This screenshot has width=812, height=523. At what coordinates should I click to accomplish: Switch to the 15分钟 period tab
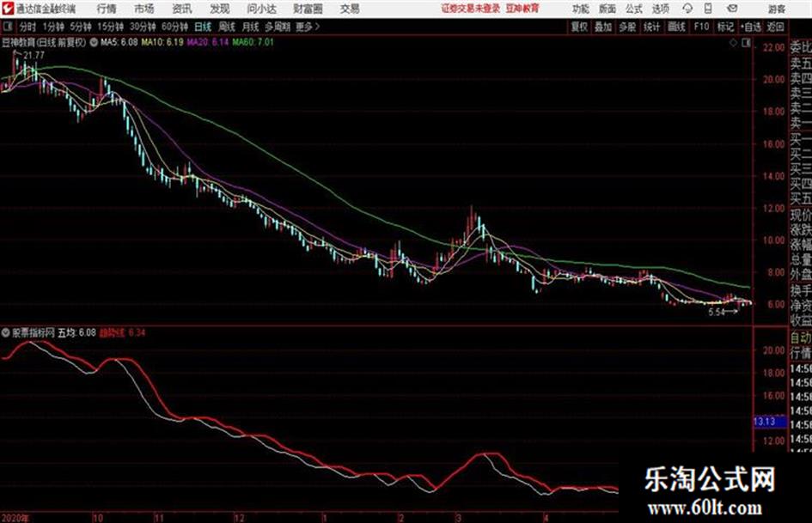(111, 27)
